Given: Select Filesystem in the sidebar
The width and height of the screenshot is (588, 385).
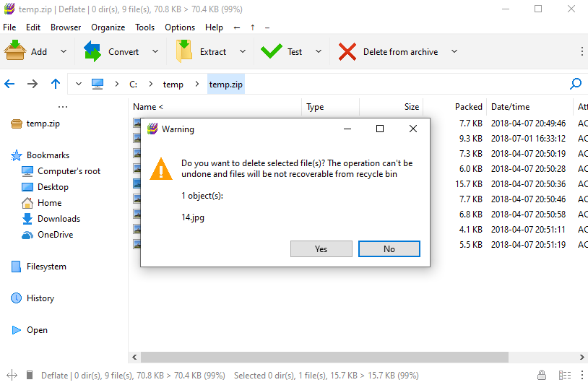Looking at the screenshot, I should tap(38, 267).
